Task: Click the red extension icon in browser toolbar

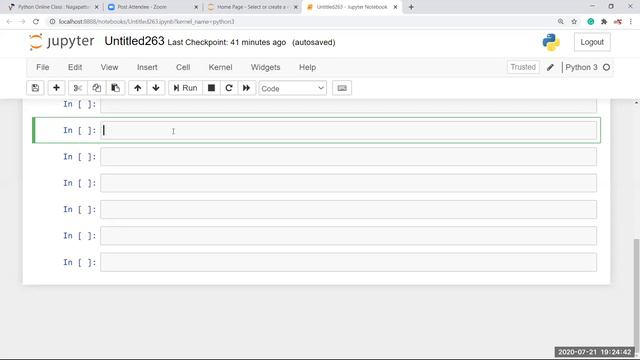Action: tap(618, 22)
